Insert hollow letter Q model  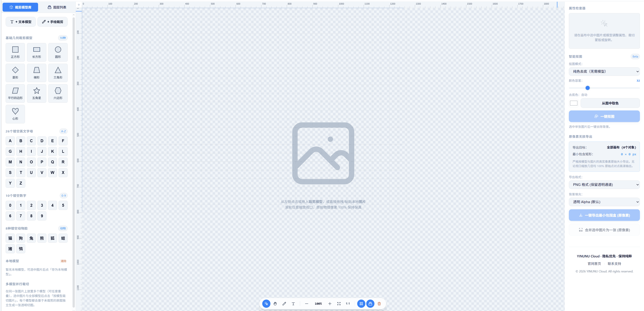52,162
